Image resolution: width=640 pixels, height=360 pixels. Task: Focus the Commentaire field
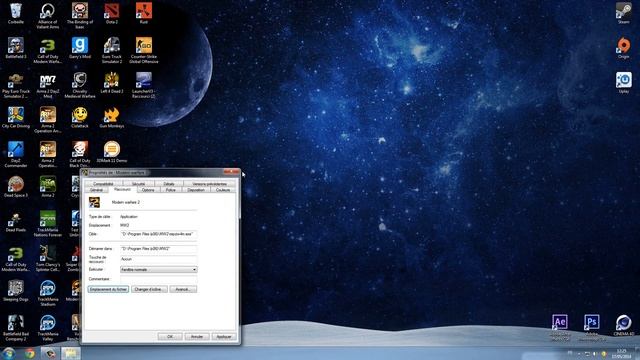point(159,279)
